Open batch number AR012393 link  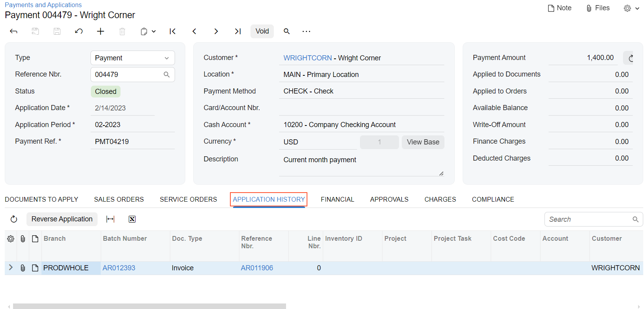click(119, 268)
